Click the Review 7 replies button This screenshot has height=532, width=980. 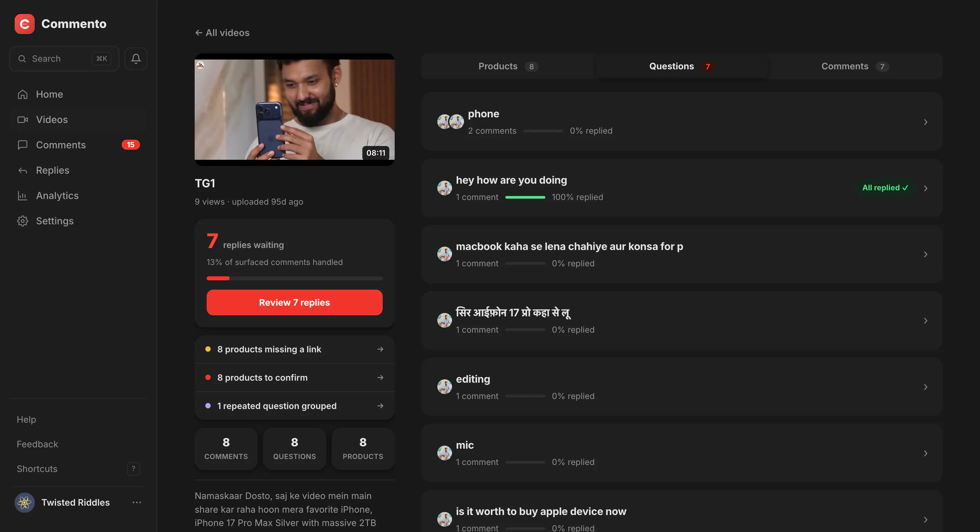pyautogui.click(x=294, y=303)
